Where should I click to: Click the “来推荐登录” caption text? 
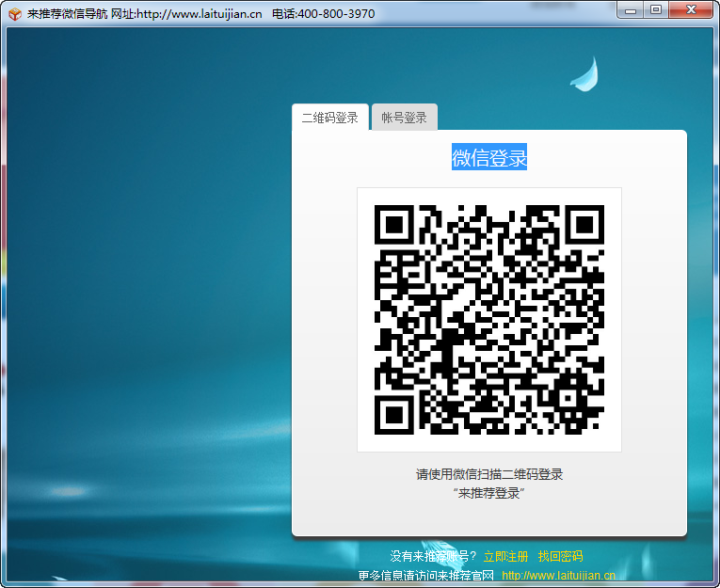[489, 493]
